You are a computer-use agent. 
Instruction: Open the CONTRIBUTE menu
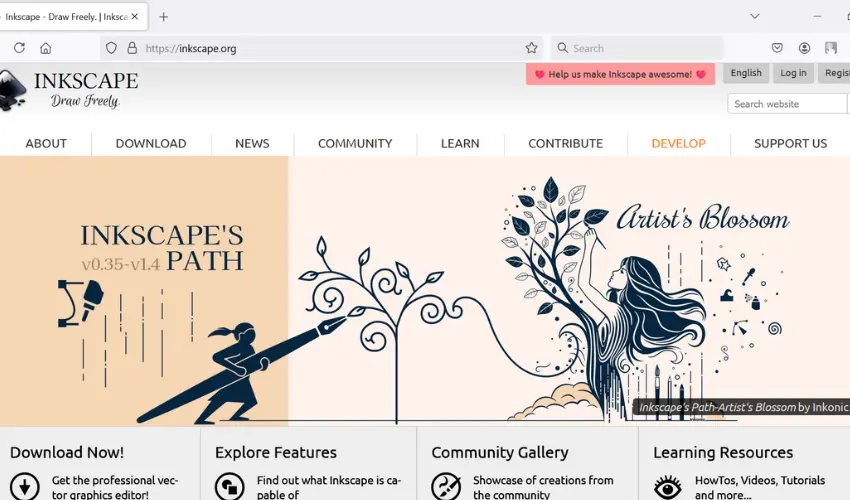[x=565, y=143]
